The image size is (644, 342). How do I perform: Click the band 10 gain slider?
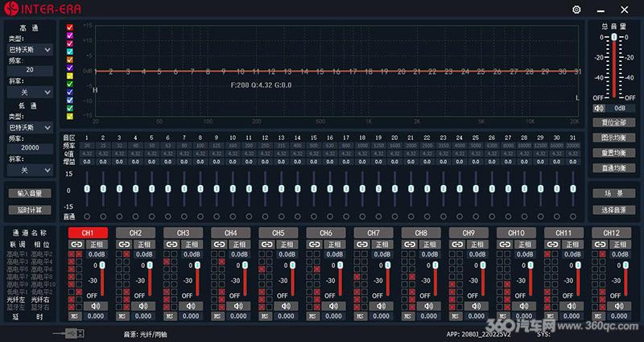[x=233, y=189]
